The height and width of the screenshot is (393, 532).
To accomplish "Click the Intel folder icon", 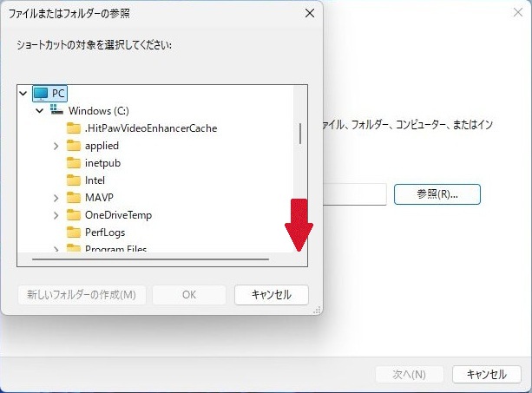I will pyautogui.click(x=74, y=180).
